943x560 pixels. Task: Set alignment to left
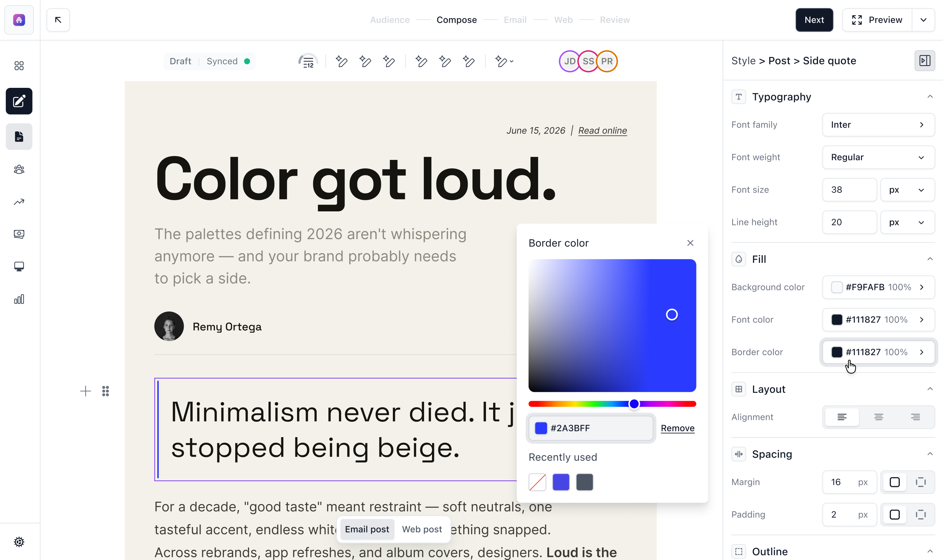point(842,417)
